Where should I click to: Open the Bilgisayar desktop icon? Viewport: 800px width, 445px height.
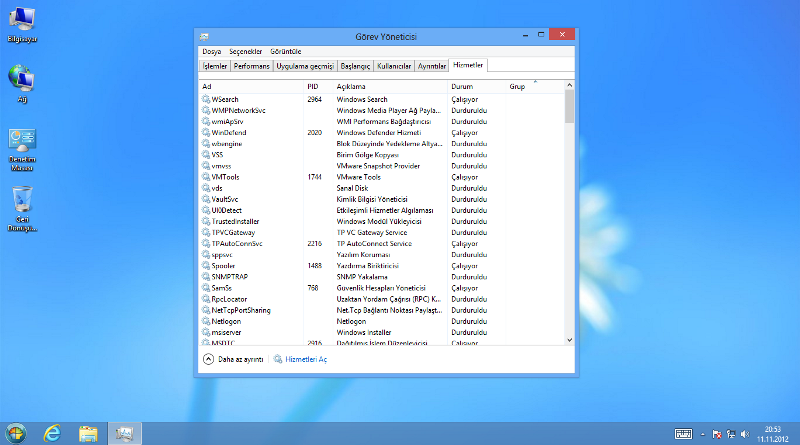click(x=22, y=24)
